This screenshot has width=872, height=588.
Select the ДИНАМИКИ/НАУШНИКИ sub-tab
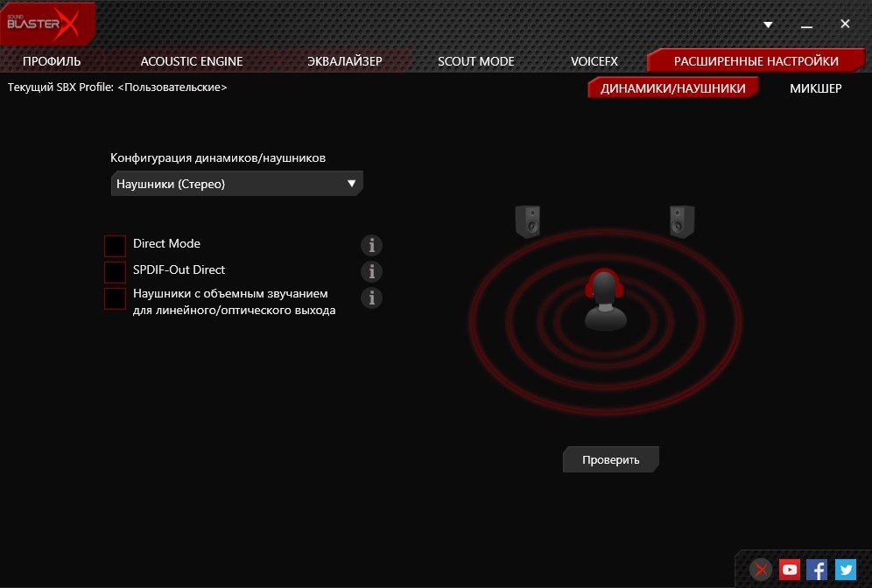pyautogui.click(x=673, y=88)
